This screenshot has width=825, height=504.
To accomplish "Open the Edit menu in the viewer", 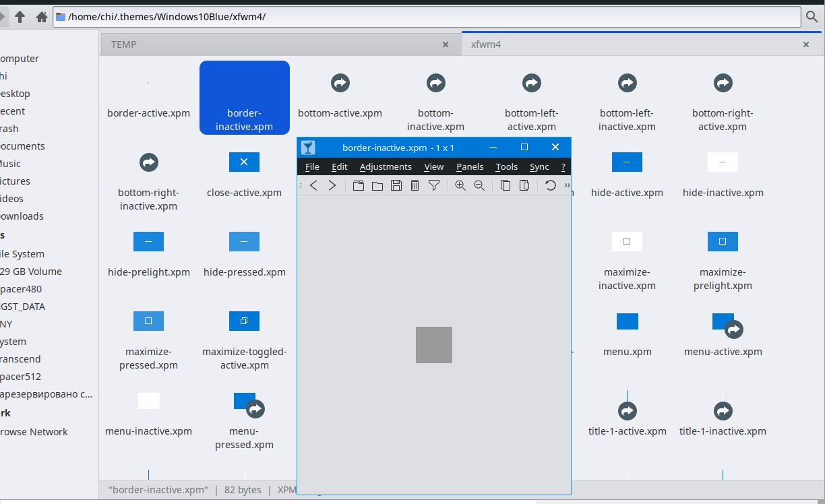I will tap(340, 166).
